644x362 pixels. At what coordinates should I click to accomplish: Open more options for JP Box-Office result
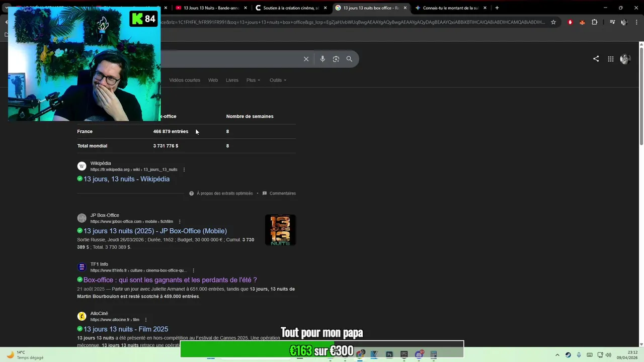(180, 222)
